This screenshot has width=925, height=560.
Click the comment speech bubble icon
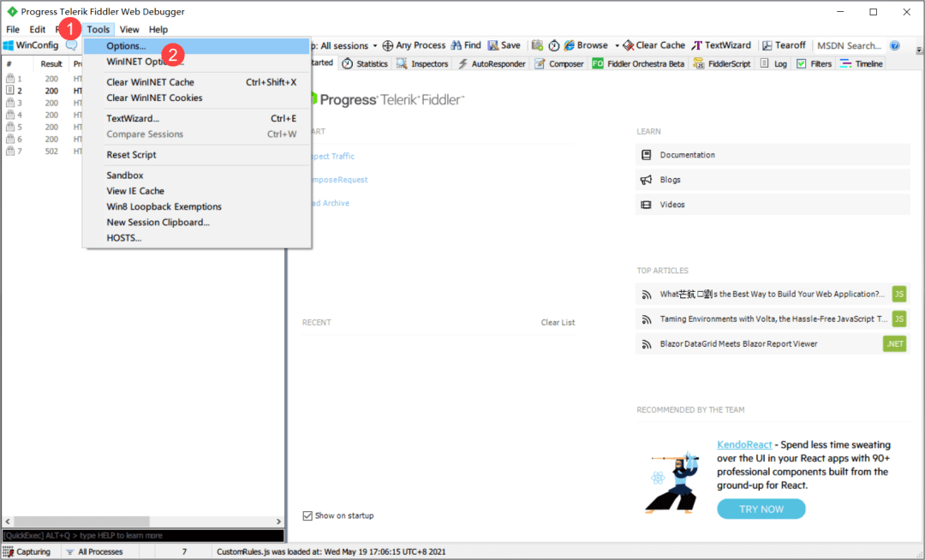[71, 45]
